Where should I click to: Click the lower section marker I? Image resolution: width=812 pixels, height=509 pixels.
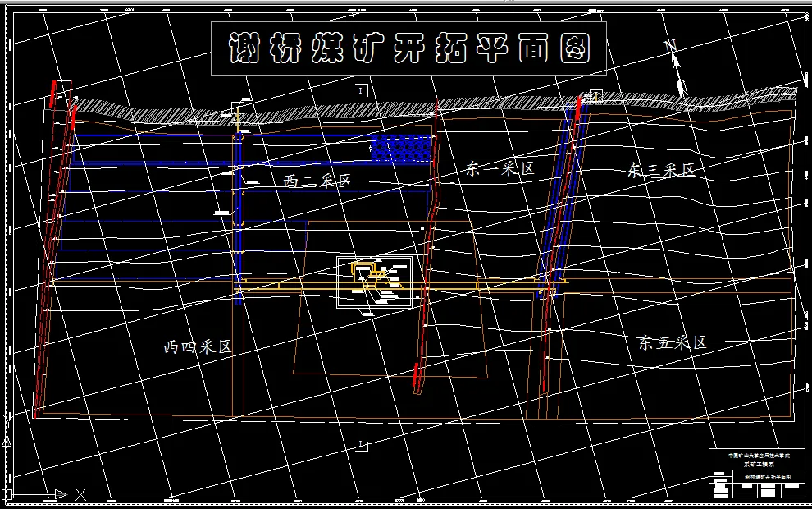(362, 445)
